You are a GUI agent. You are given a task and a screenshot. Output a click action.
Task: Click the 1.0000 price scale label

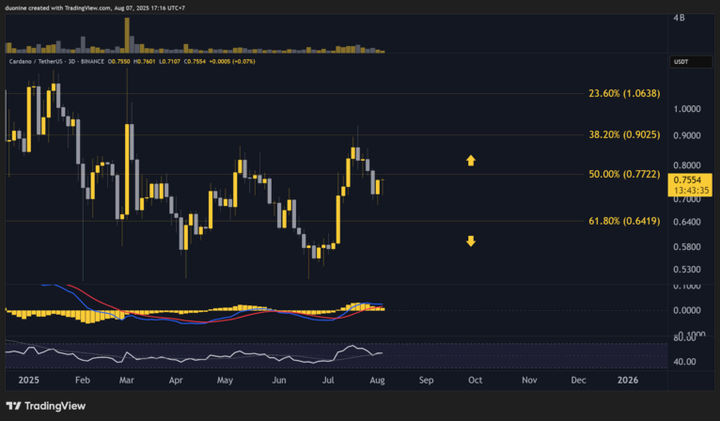point(687,109)
